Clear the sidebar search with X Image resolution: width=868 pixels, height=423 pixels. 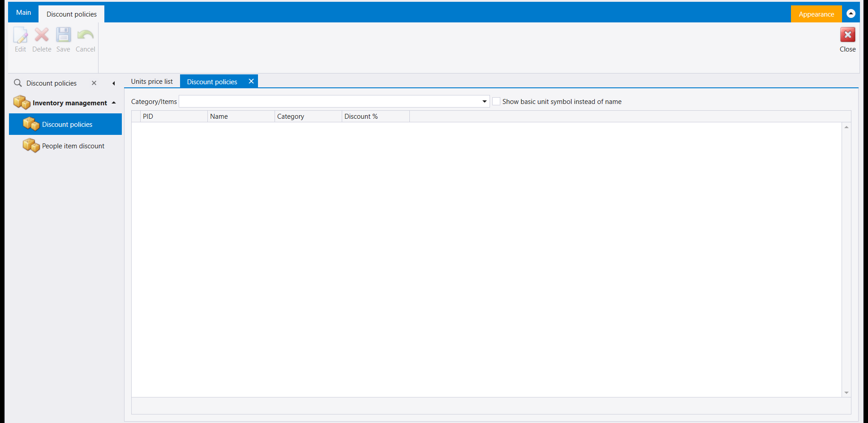click(x=94, y=83)
